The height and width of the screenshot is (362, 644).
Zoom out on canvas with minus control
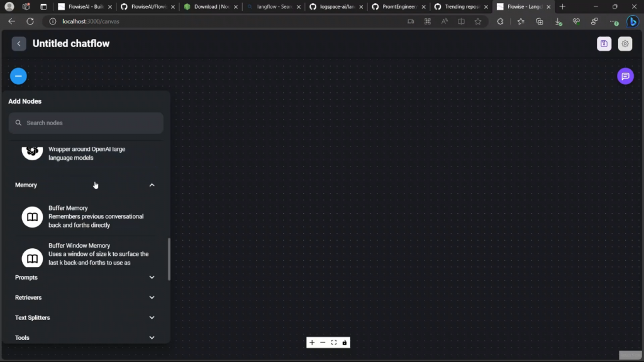323,343
